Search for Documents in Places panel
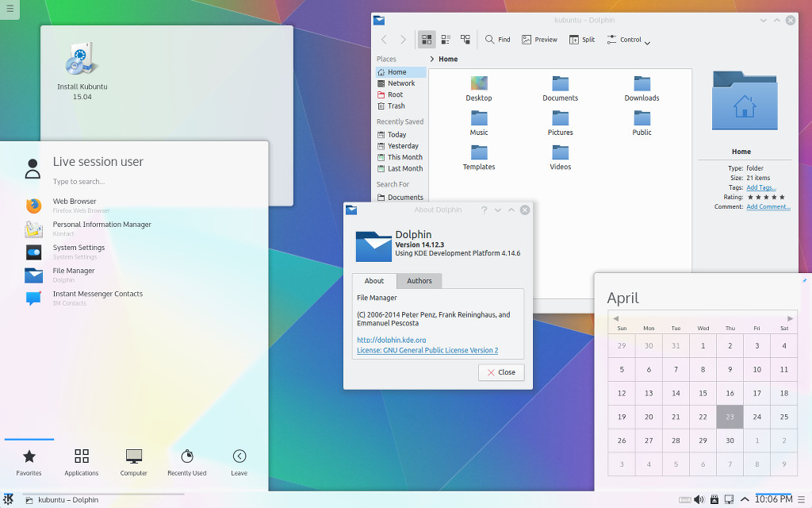This screenshot has width=812, height=508. click(x=400, y=198)
